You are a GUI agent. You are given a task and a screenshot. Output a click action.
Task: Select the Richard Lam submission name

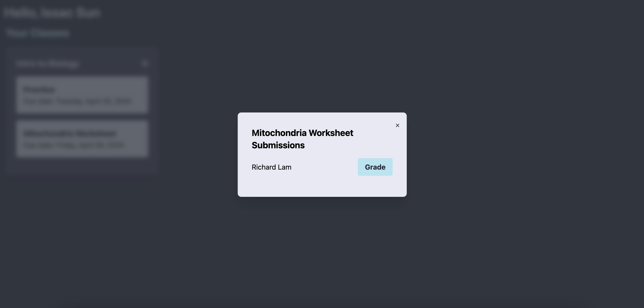[272, 167]
